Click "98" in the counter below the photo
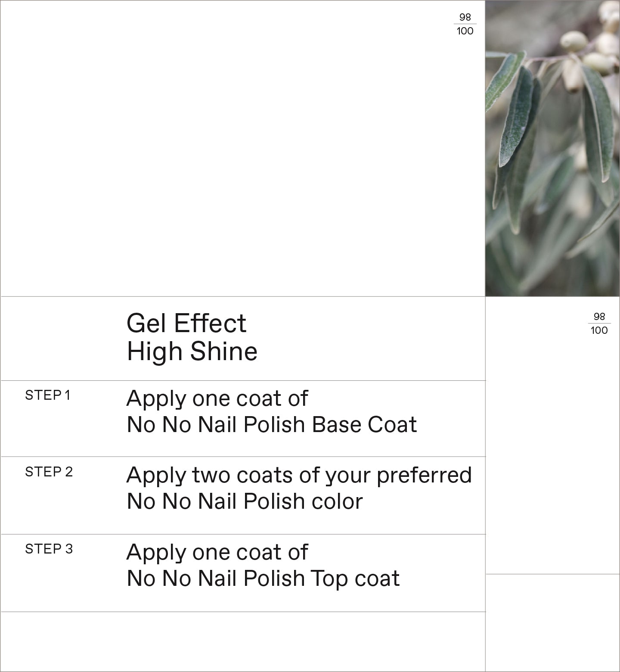This screenshot has width=620, height=672. [x=599, y=317]
